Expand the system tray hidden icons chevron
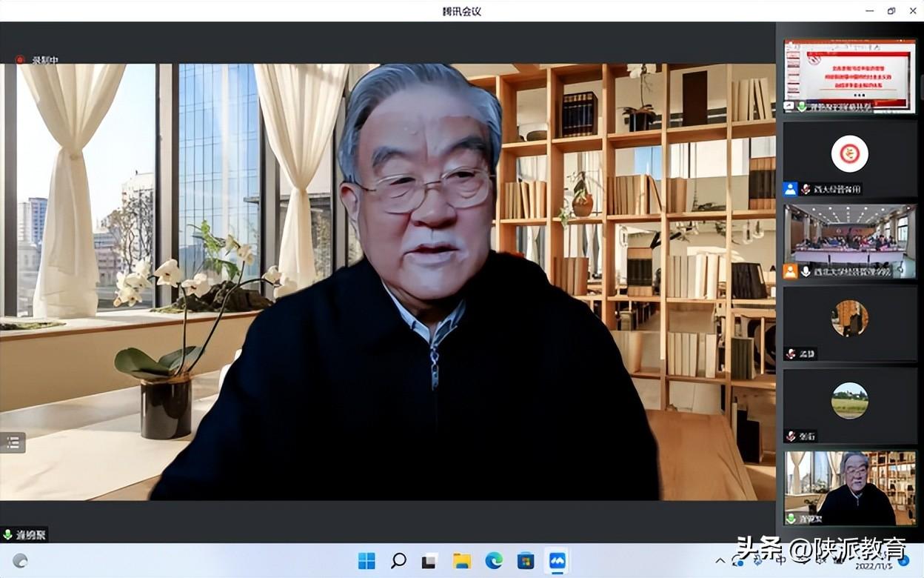924x578 pixels. [720, 560]
